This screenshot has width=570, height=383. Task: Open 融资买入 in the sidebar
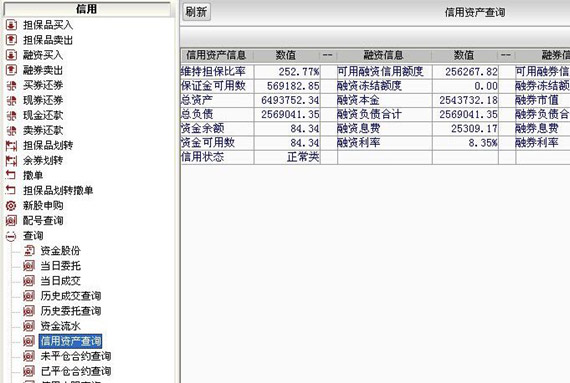(43, 55)
